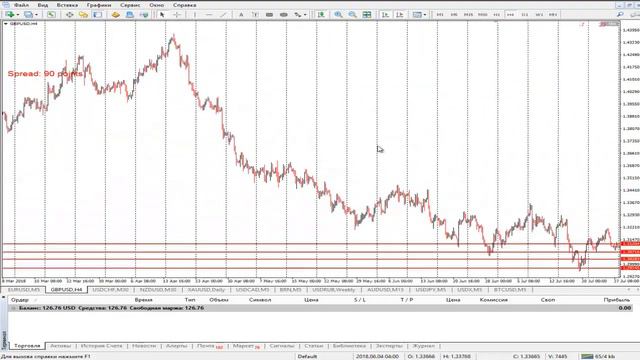Image resolution: width=640 pixels, height=360 pixels.
Task: Open the Вид menu
Action: (43, 5)
